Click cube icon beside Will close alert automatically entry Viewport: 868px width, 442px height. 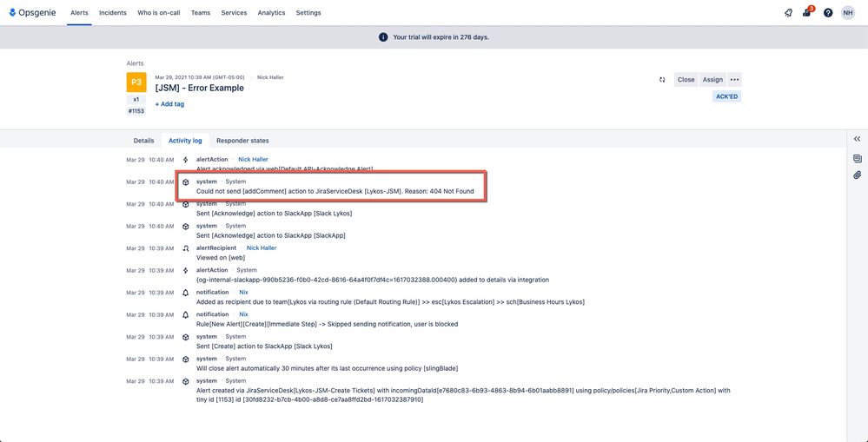tap(186, 359)
